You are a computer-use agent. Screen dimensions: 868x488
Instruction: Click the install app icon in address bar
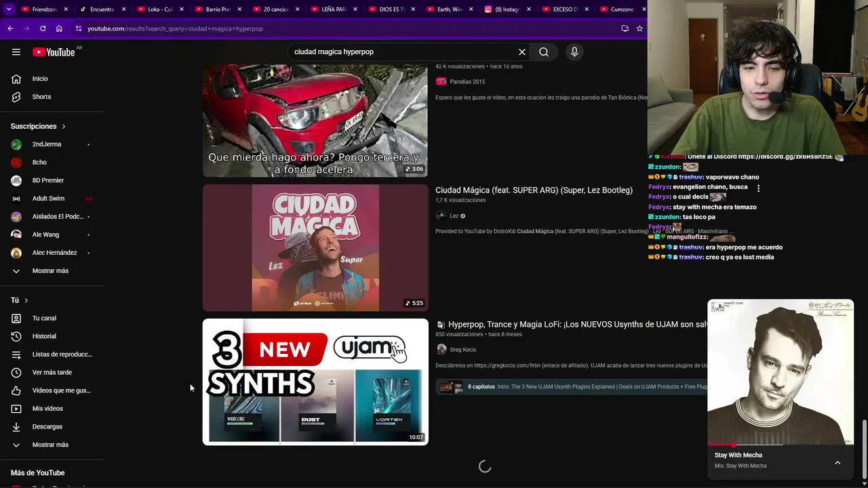click(x=625, y=28)
